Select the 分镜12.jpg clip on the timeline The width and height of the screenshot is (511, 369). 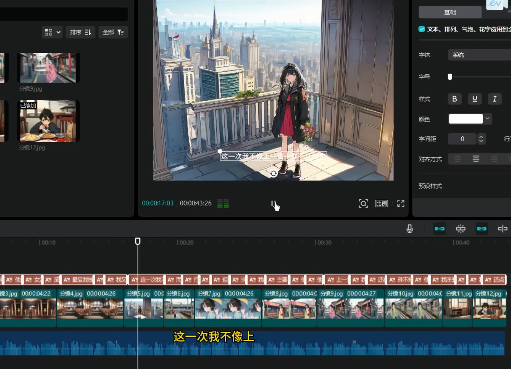coord(490,308)
